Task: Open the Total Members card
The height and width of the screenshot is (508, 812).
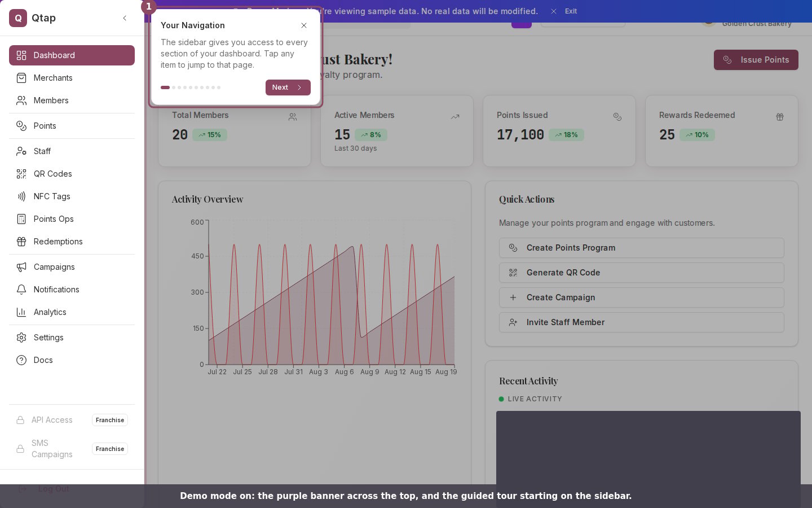Action: pyautogui.click(x=235, y=131)
